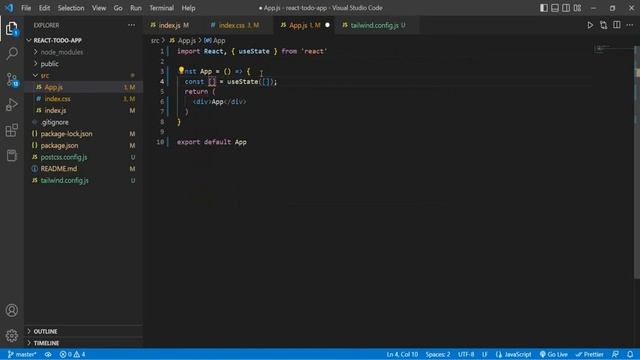The height and width of the screenshot is (360, 640).
Task: Click the App symbol breadcrumb
Action: point(215,40)
